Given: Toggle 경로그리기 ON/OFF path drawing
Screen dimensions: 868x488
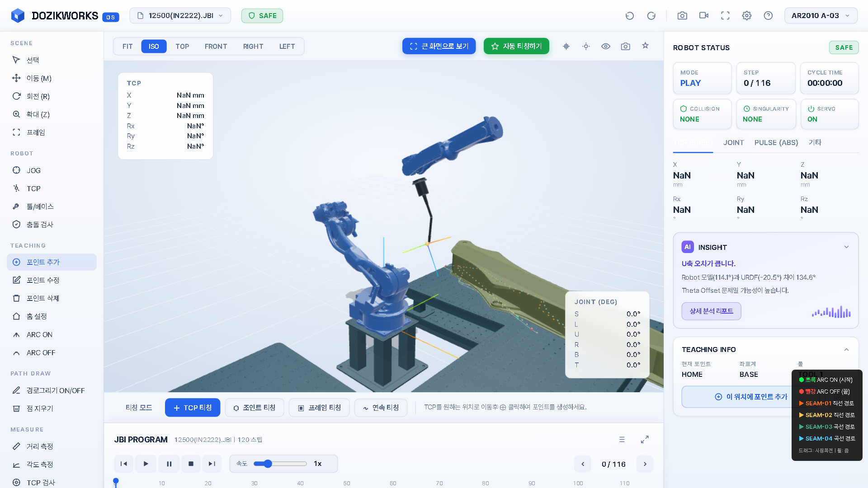Looking at the screenshot, I should 52,390.
